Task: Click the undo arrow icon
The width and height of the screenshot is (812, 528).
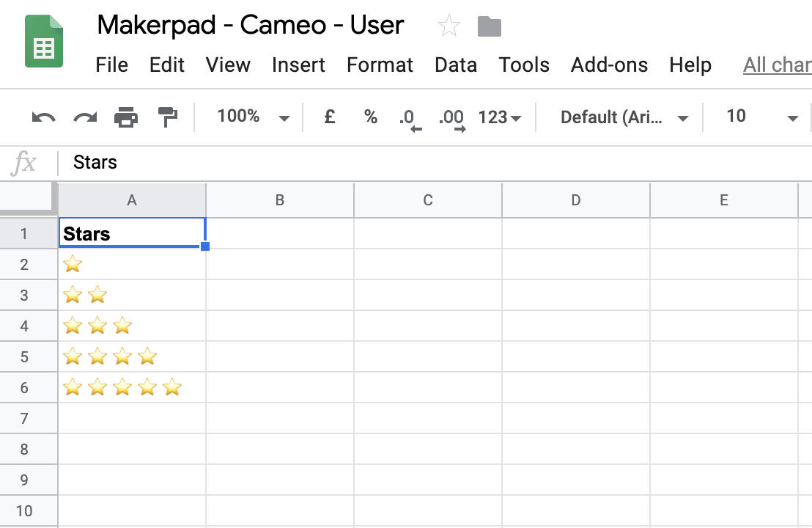Action: pyautogui.click(x=44, y=117)
